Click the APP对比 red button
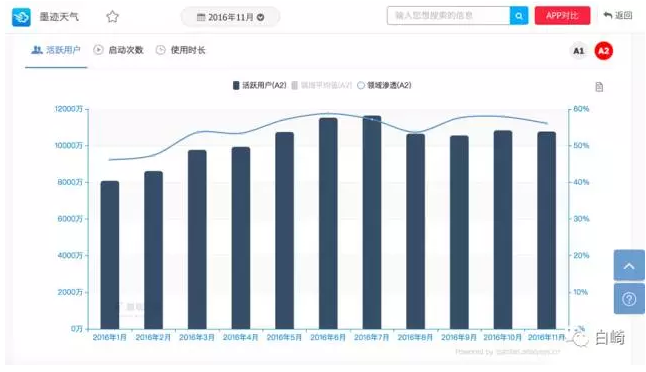This screenshot has height=372, width=646. coord(562,16)
